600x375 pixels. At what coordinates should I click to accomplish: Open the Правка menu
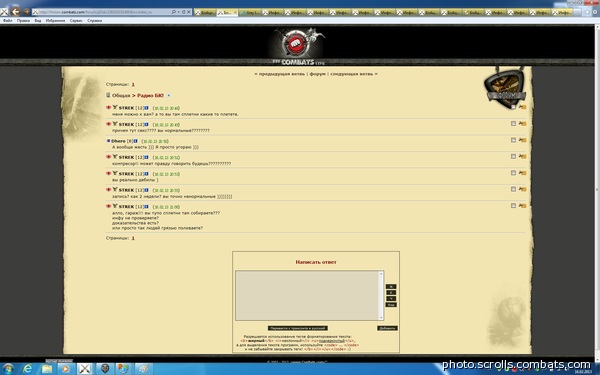coord(23,21)
